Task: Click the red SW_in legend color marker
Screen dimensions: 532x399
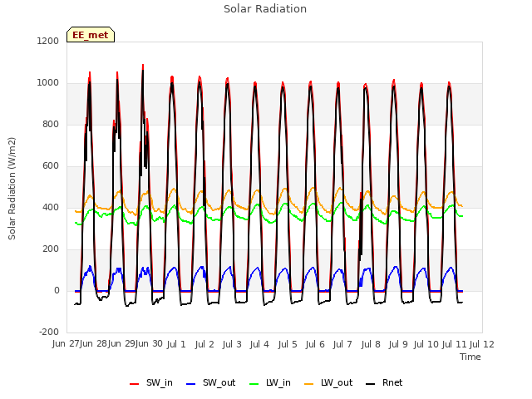Action: click(x=135, y=384)
